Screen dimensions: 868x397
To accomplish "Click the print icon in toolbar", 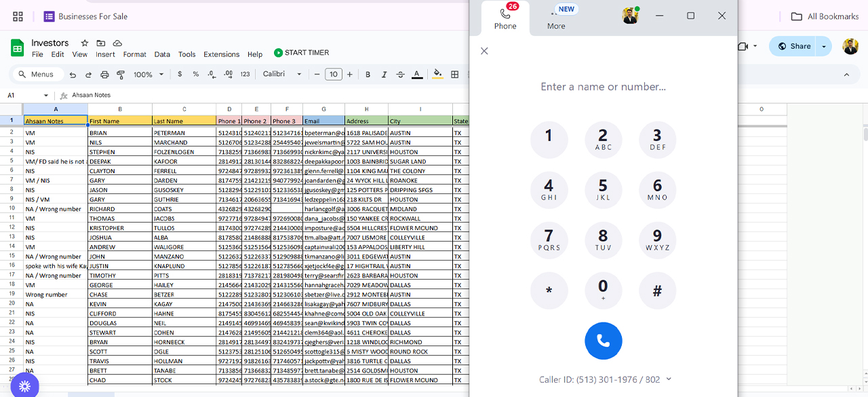I will [x=104, y=75].
